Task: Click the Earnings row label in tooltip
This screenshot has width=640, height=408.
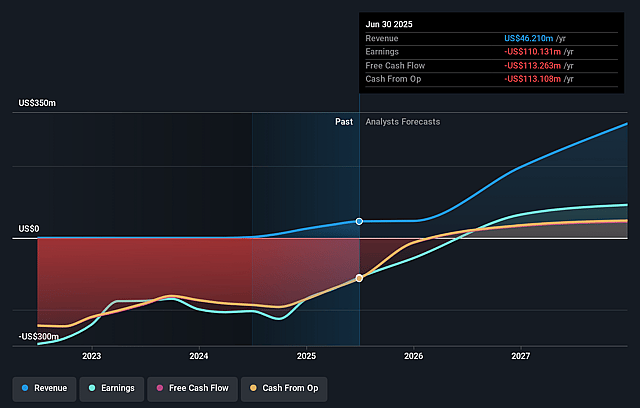Action: (x=382, y=52)
